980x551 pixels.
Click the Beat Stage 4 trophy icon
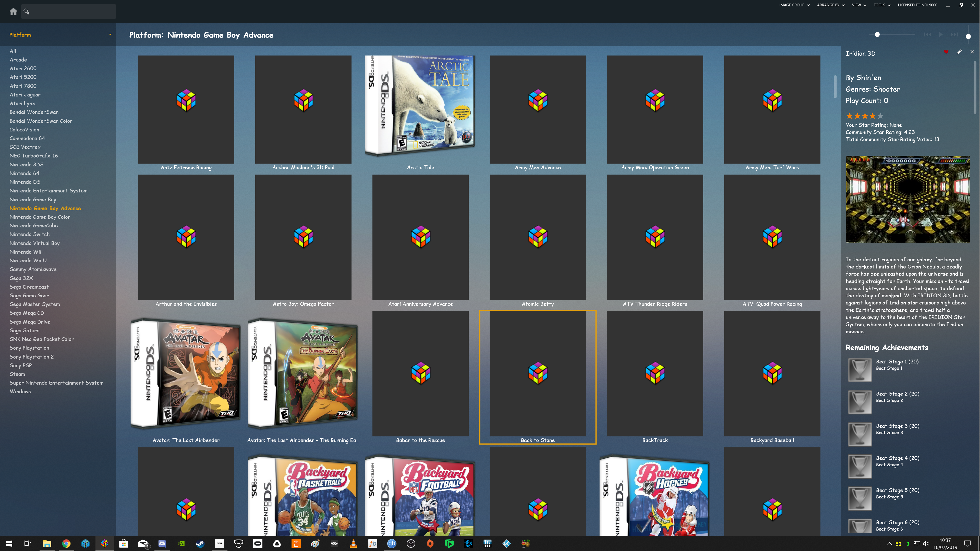point(860,466)
